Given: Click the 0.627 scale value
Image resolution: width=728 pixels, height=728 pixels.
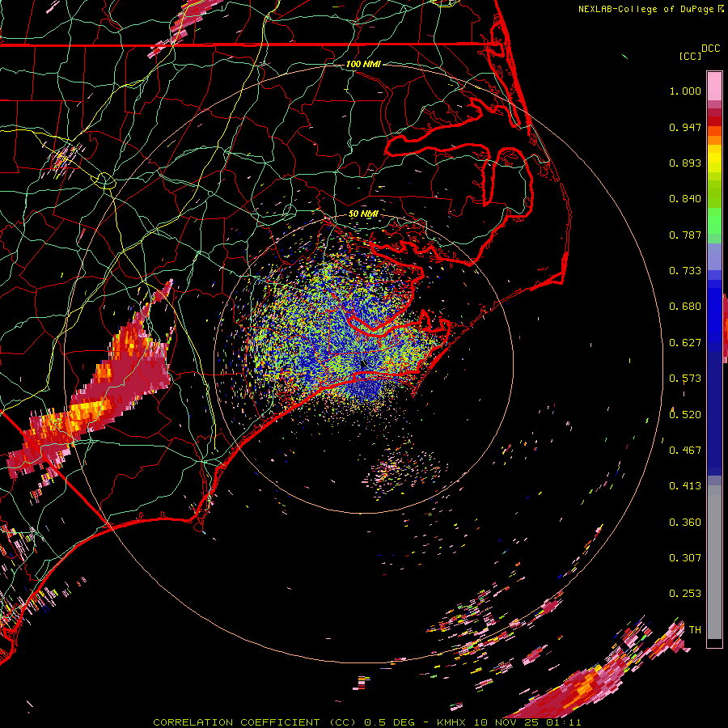Looking at the screenshot, I should (685, 343).
